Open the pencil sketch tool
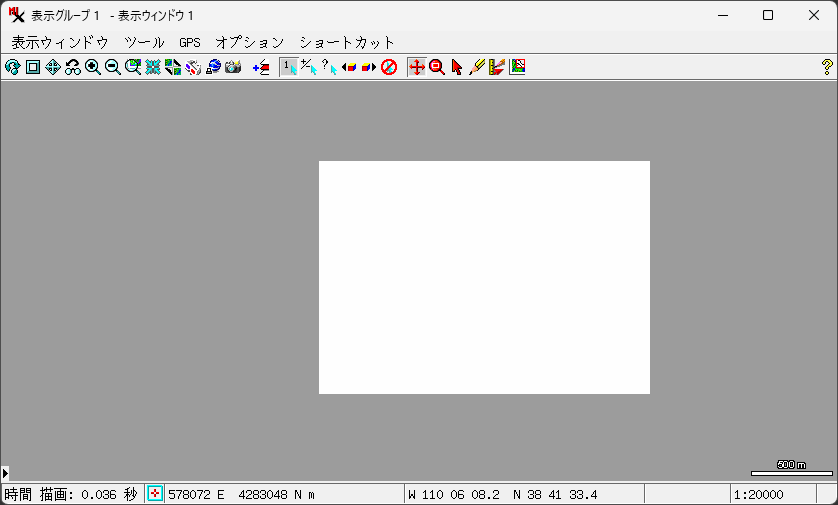838x505 pixels. tap(477, 67)
